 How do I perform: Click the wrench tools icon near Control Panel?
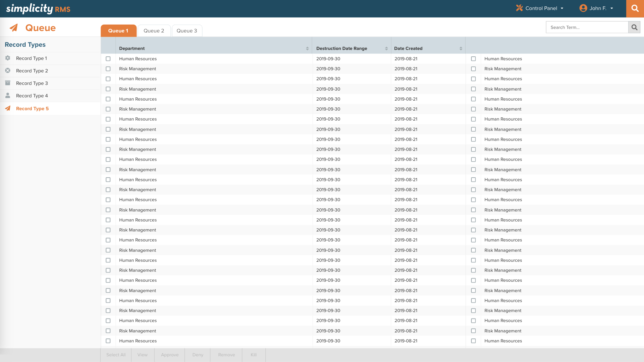[519, 8]
